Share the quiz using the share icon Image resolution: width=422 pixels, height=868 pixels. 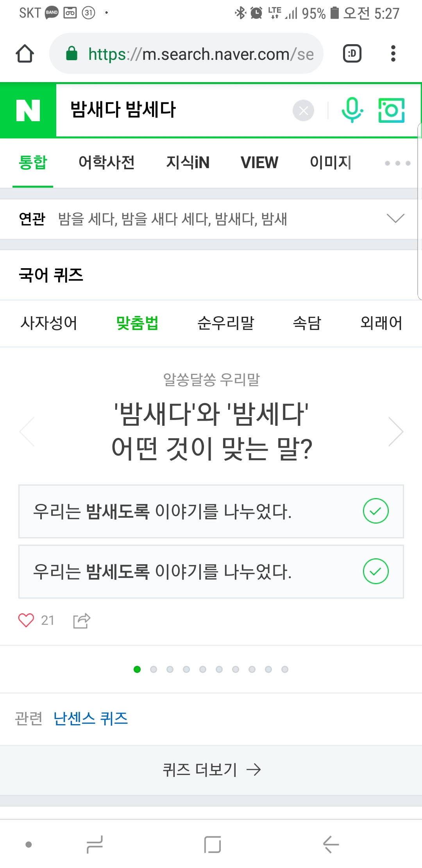click(x=82, y=621)
